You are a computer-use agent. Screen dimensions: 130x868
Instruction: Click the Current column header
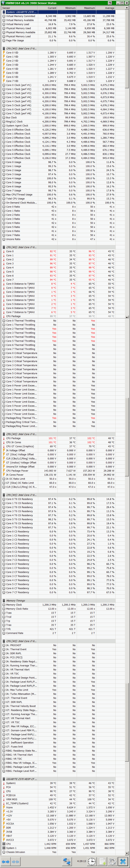click(x=48, y=8)
